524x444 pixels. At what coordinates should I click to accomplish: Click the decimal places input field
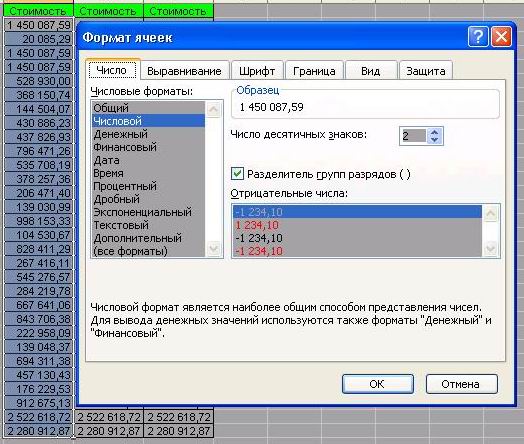pyautogui.click(x=414, y=136)
